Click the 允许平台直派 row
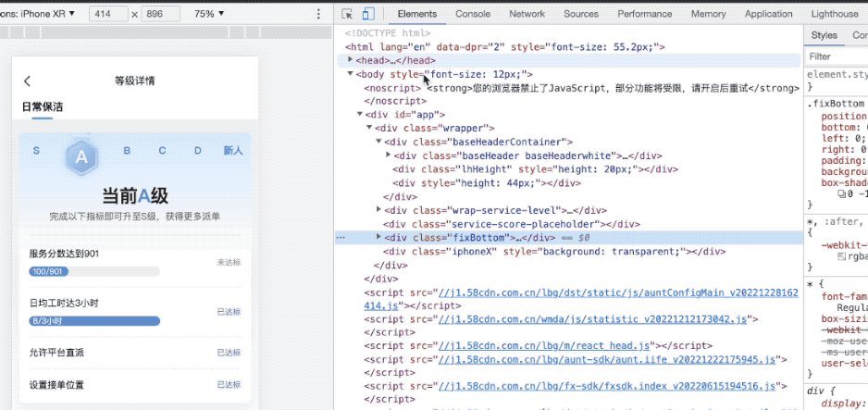 point(135,353)
